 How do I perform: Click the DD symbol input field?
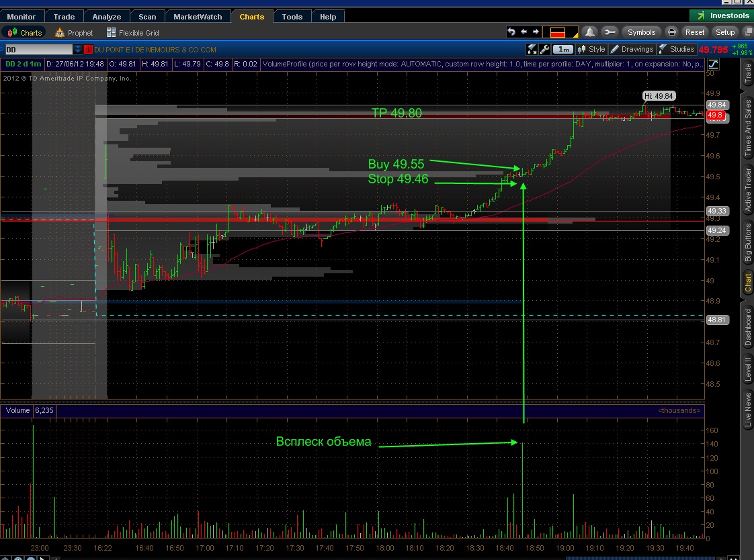coord(38,50)
